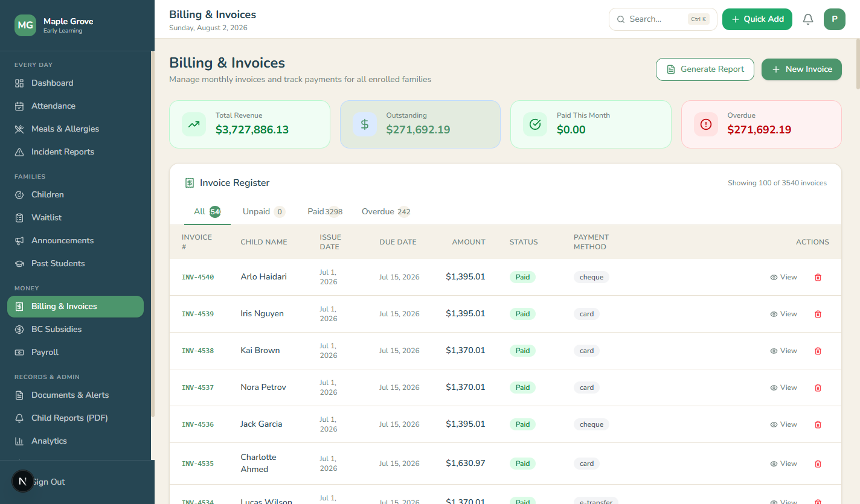860x504 pixels.
Task: Click Generate Report button
Action: [x=705, y=69]
